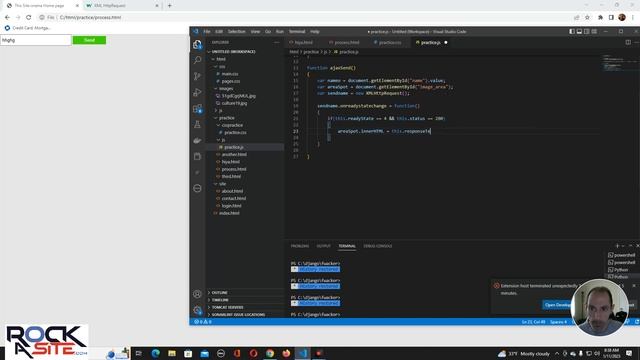Open pages.css in Explorer
Screen dimensions: 640x360
231,81
